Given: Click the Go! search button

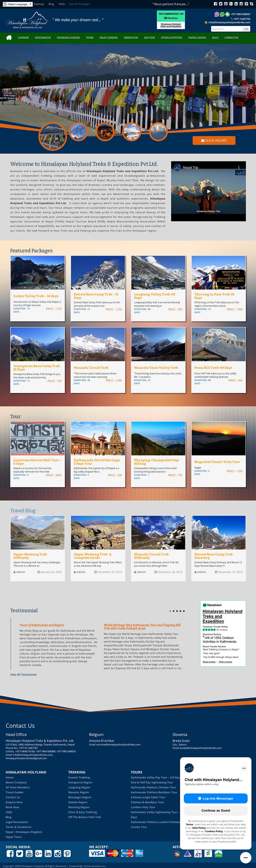Looking at the screenshot, I should pyautogui.click(x=246, y=29).
